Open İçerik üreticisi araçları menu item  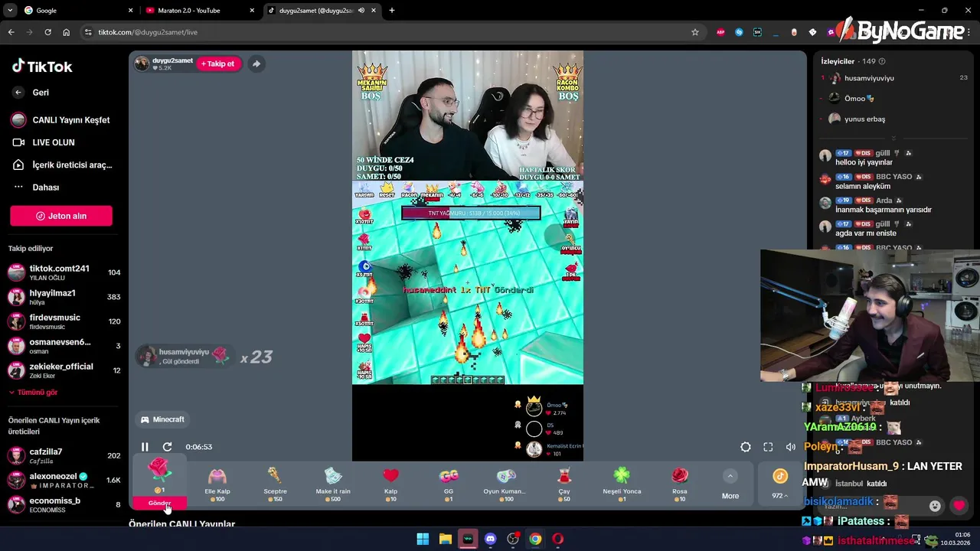point(61,165)
